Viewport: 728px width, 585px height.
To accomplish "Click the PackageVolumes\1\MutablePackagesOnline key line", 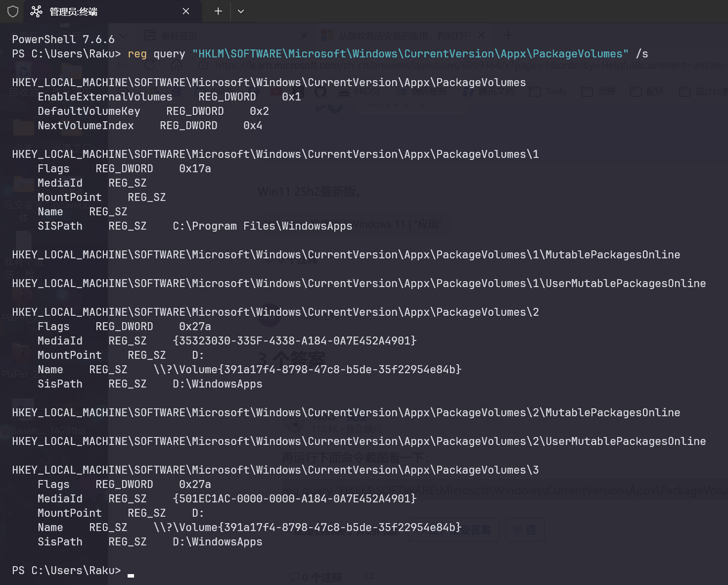I will (346, 255).
